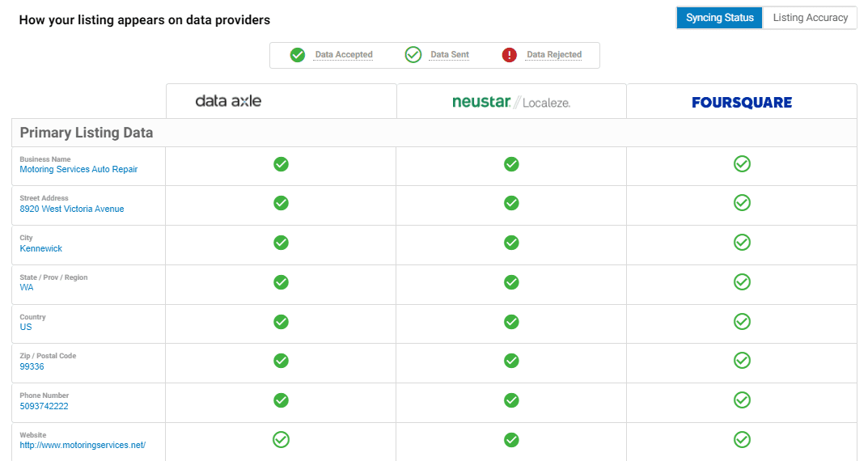This screenshot has height=461, width=868.
Task: Click Foursquare status icon for Phone Number
Action: point(742,400)
